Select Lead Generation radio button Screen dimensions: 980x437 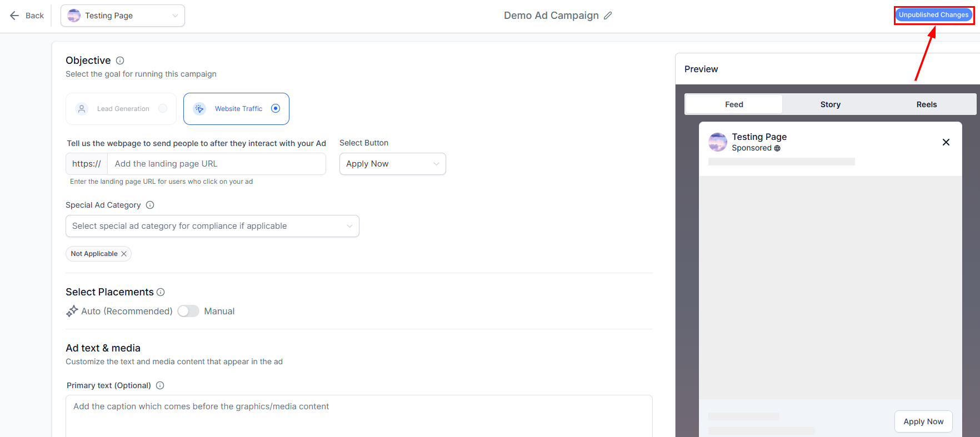coord(163,108)
